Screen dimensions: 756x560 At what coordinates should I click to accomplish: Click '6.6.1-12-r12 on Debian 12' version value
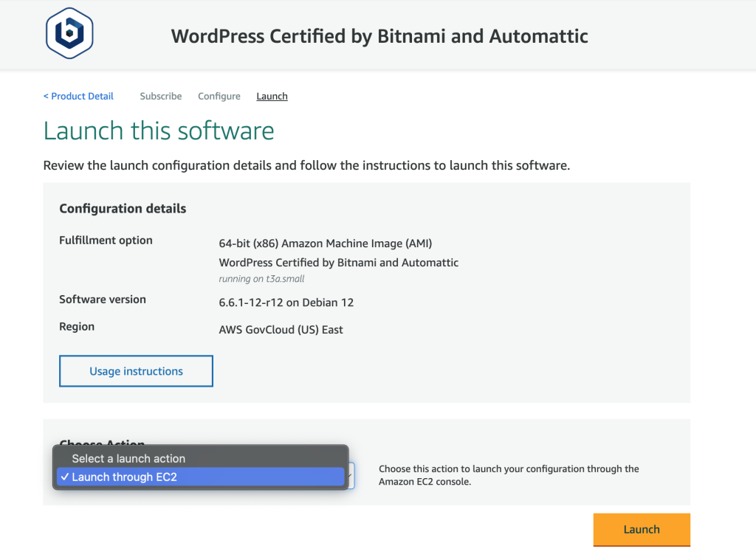286,303
